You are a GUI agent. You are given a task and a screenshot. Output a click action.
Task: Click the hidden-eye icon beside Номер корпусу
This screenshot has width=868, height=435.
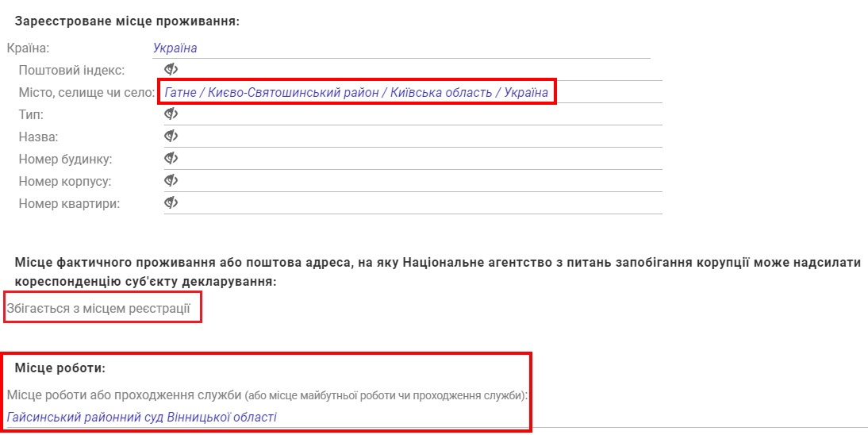click(x=171, y=181)
